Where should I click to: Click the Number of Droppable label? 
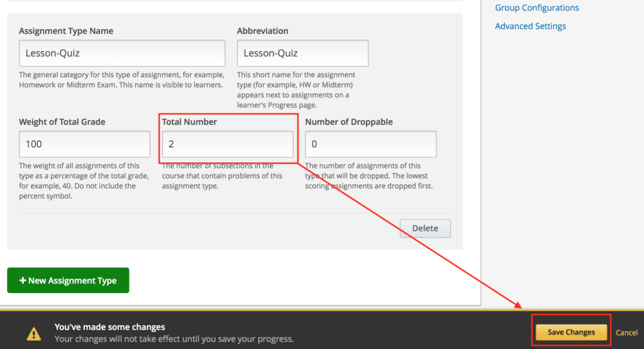point(348,122)
